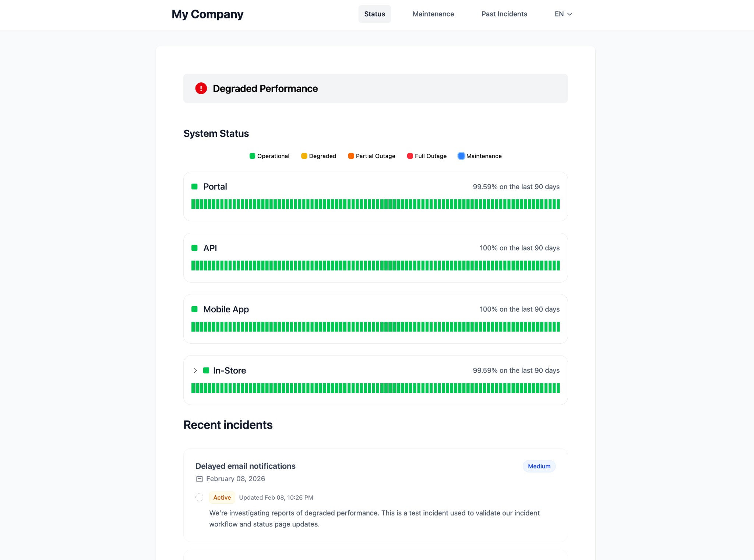This screenshot has width=754, height=560.
Task: Click the calendar icon next to February 08, 2026
Action: coord(199,479)
